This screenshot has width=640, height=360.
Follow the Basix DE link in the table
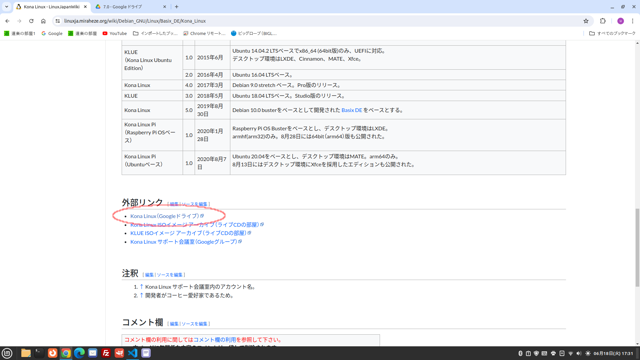click(351, 110)
